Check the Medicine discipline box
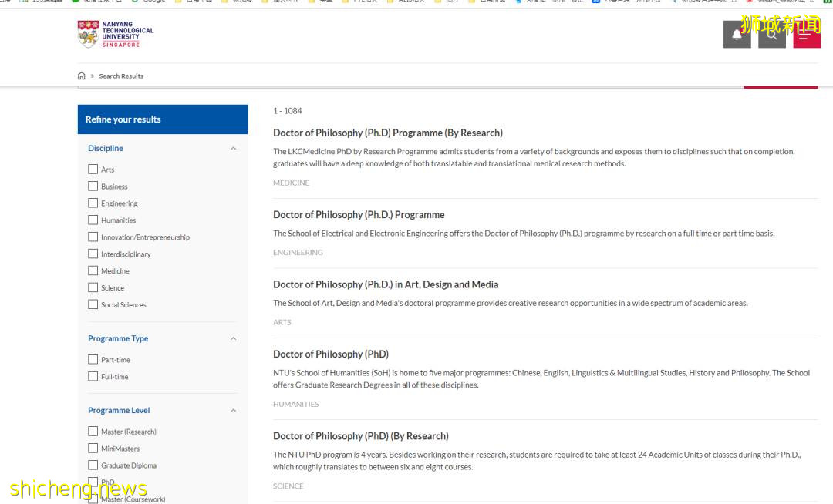 [93, 271]
